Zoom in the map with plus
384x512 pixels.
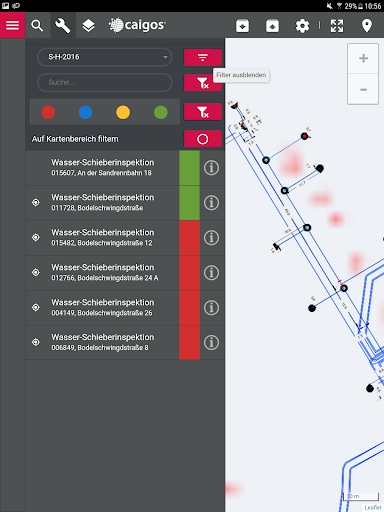coord(363,58)
